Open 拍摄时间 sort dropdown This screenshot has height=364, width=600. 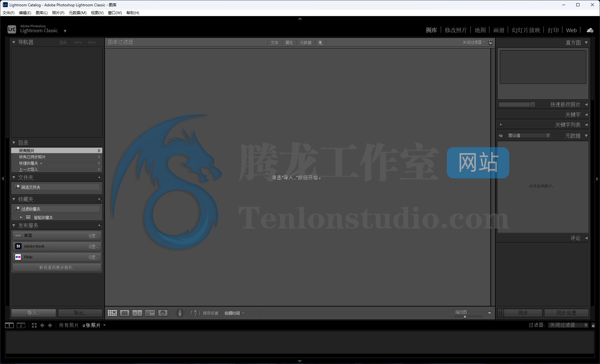pos(234,313)
